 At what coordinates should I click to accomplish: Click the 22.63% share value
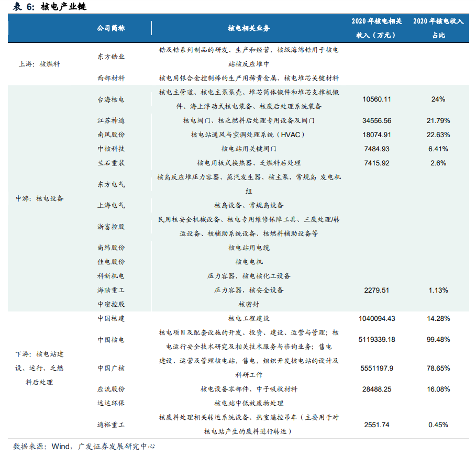pyautogui.click(x=438, y=135)
